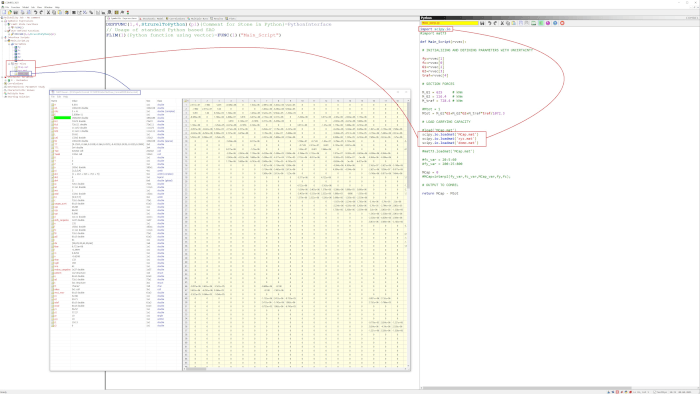
Task: Click the Paste icon in Python panel toolbar
Action: pos(513,23)
